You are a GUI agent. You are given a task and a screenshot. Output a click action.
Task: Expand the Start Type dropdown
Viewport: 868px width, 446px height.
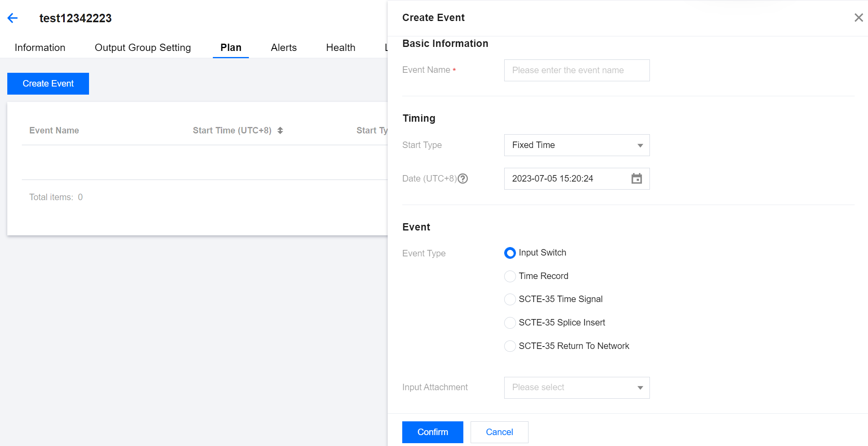coord(577,145)
